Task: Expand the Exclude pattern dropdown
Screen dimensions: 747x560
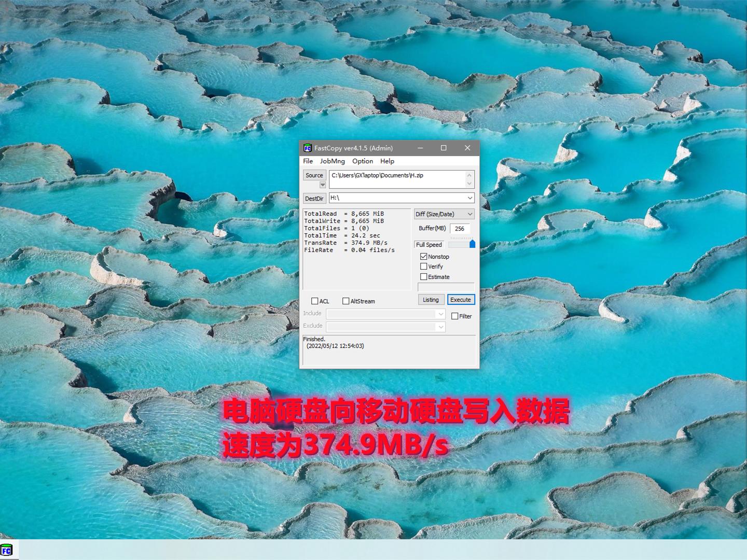Action: [x=440, y=327]
